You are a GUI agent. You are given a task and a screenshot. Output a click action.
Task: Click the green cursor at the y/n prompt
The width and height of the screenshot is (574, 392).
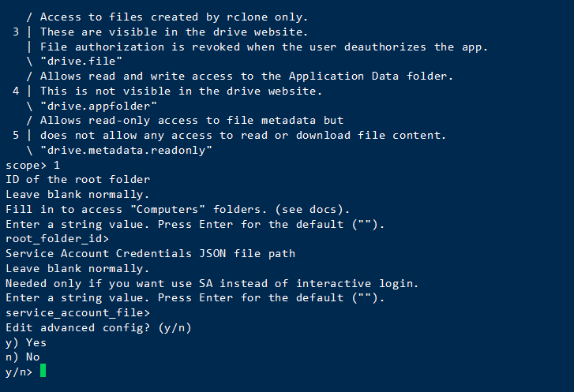43,371
